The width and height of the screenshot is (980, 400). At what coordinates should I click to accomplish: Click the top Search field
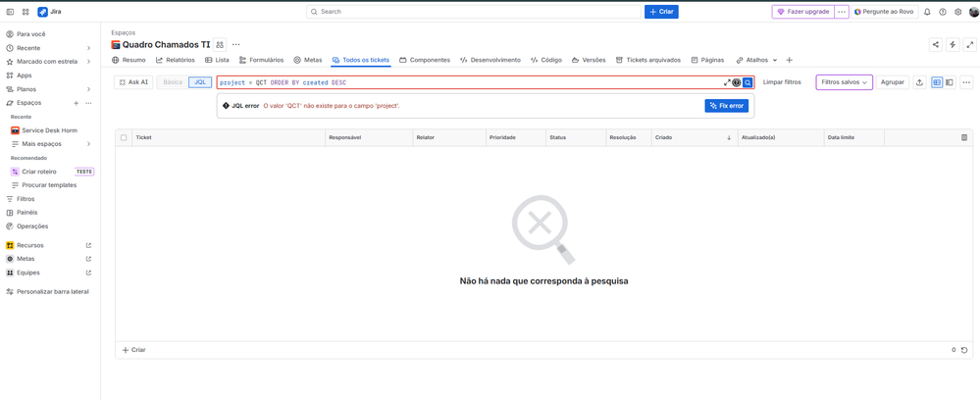pos(474,12)
